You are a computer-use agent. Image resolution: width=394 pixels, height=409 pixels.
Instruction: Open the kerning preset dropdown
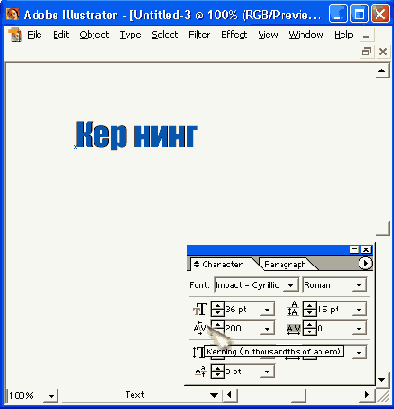tap(267, 329)
